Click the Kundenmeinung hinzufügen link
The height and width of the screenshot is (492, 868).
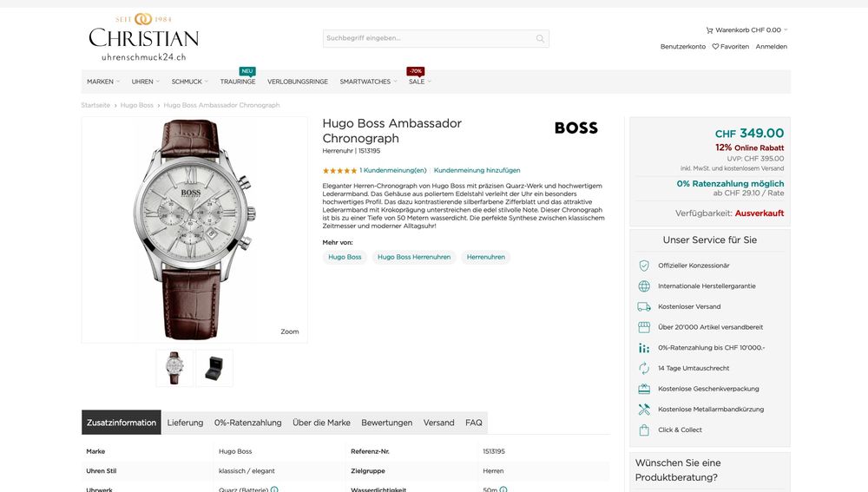click(477, 170)
